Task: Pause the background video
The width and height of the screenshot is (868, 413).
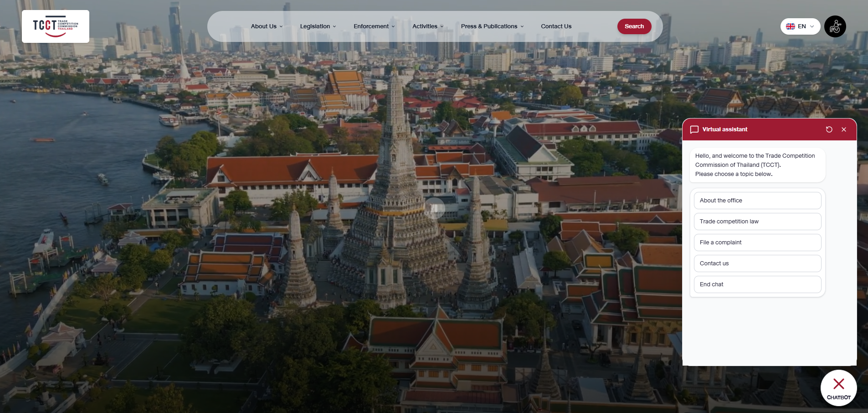Action: (x=434, y=208)
